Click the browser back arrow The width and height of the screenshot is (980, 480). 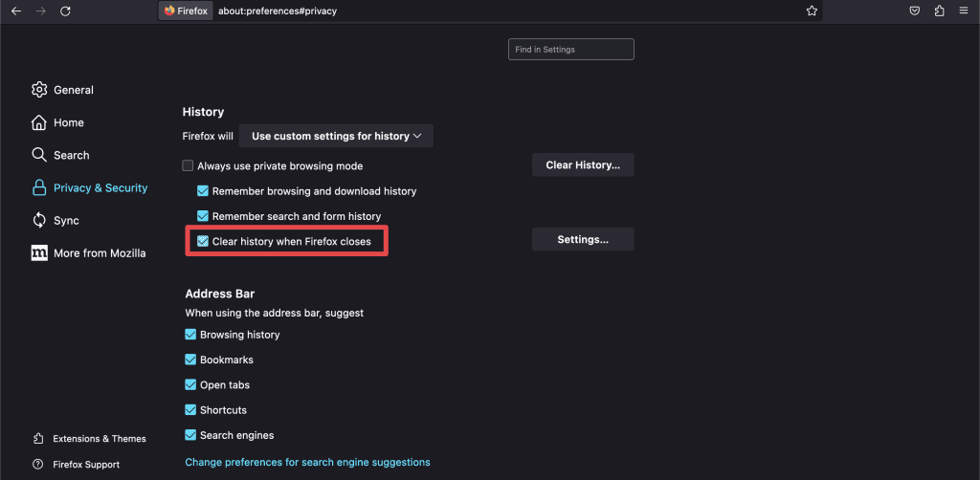click(x=16, y=11)
